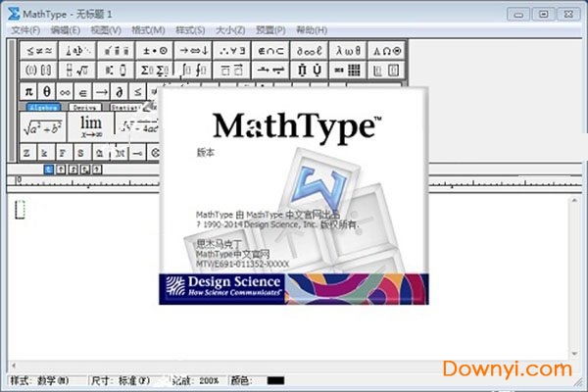Insert the infinity symbol ∞

pos(65,91)
